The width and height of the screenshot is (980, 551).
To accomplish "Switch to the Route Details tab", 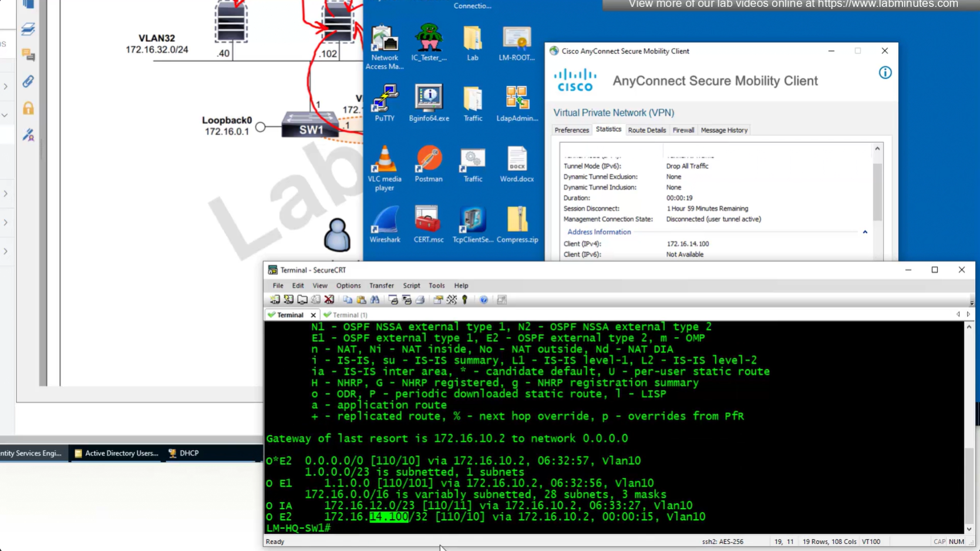I will [646, 130].
